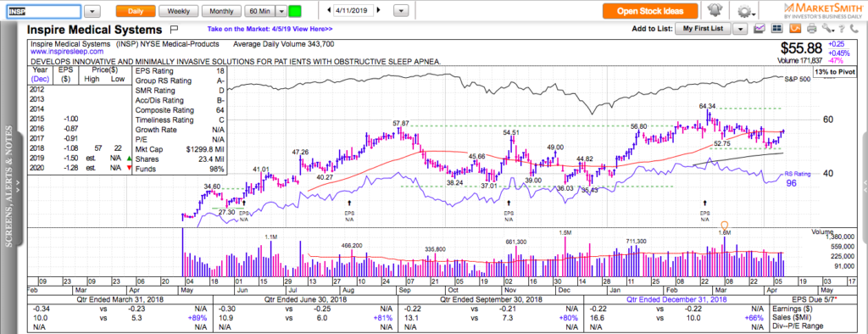Click the Acc/Dis Rating B- row
The height and width of the screenshot is (334, 868).
click(x=180, y=101)
